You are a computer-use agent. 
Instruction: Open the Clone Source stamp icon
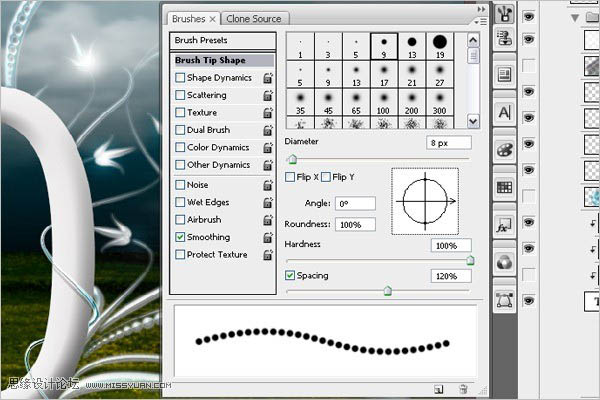click(x=504, y=38)
